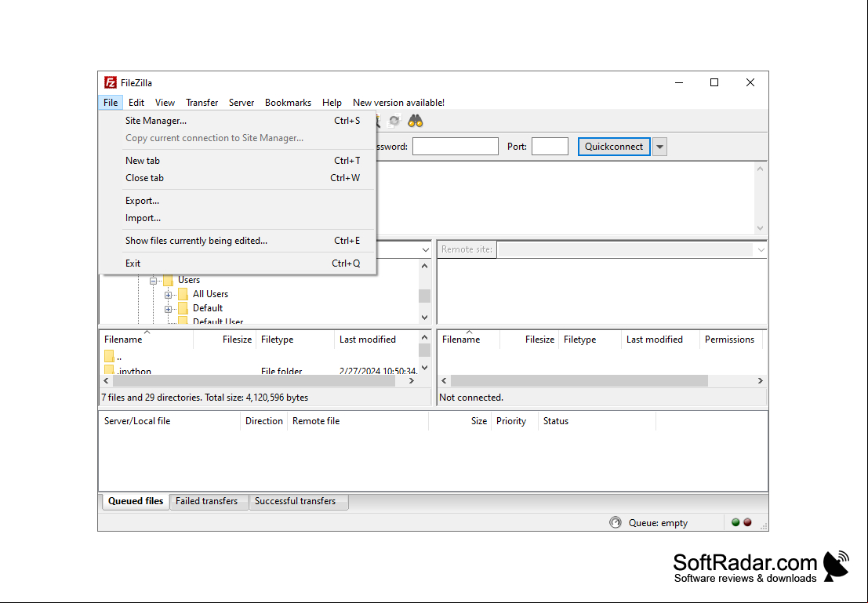Expand the Default tree node
The height and width of the screenshot is (603, 868).
pyautogui.click(x=169, y=309)
